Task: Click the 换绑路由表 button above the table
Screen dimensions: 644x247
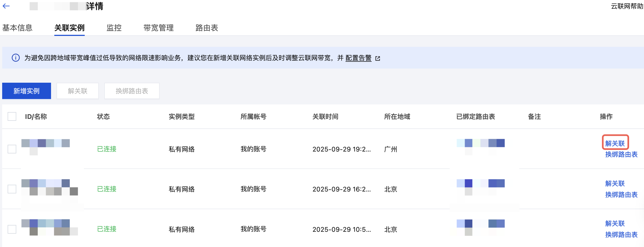Action: [x=132, y=91]
